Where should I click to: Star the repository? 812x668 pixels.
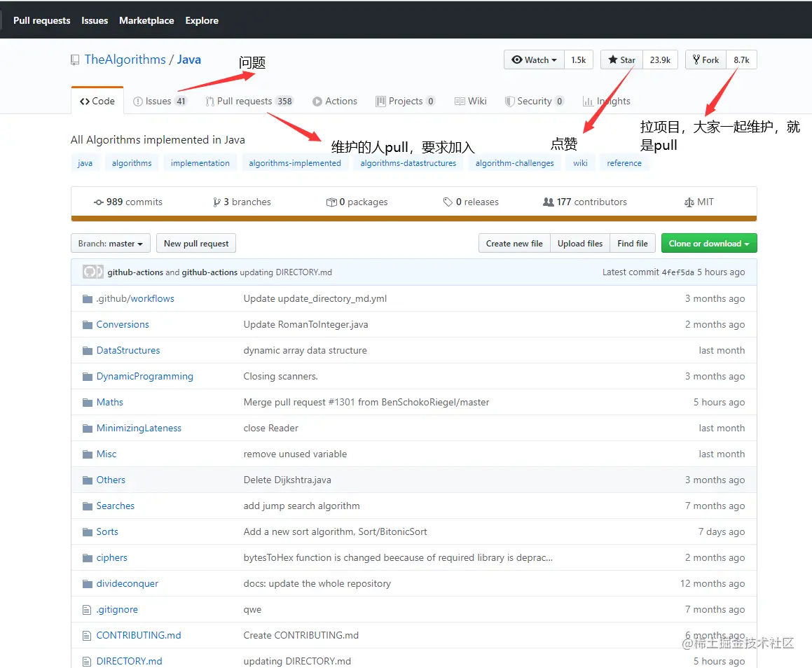pos(621,60)
